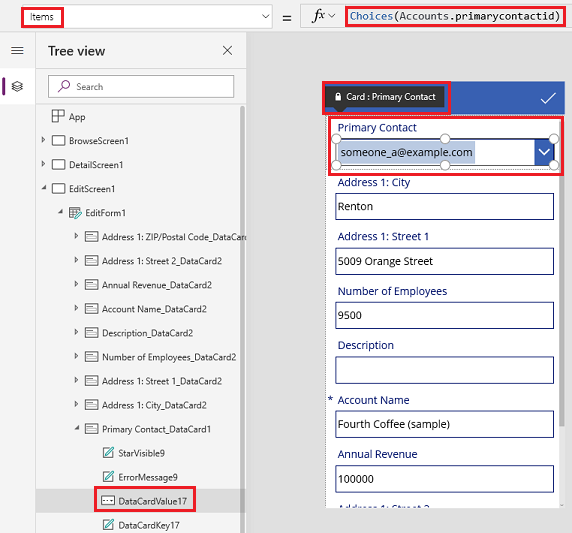Click the Number of Employees field 9500
This screenshot has width=572, height=533.
tap(444, 315)
